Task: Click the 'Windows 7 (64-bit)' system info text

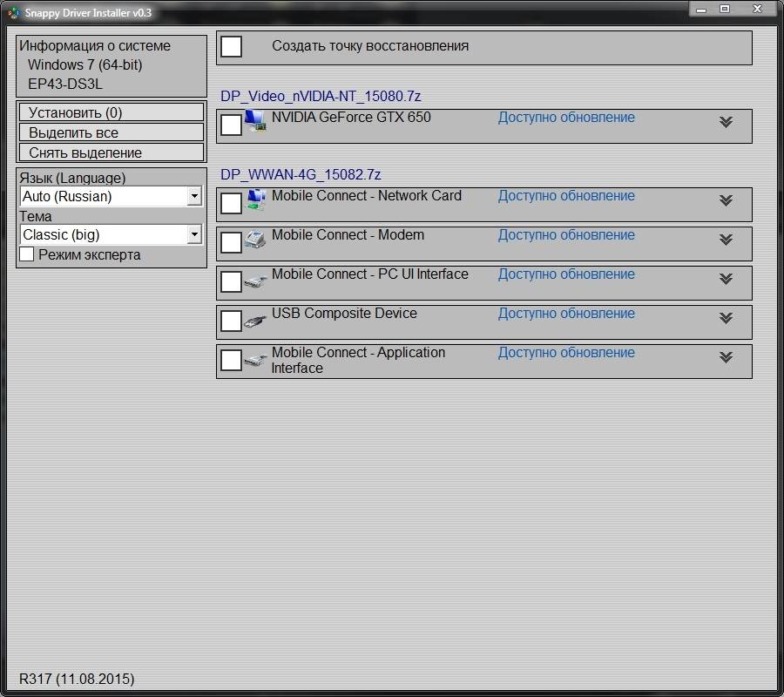Action: tap(85, 65)
